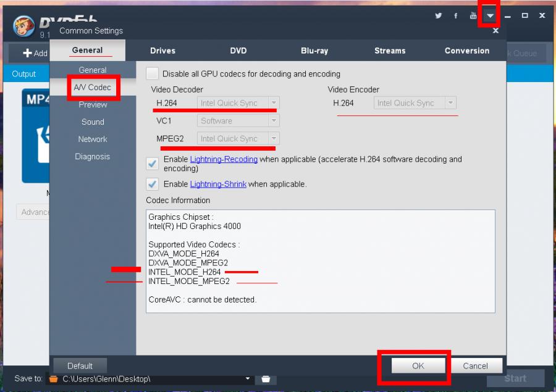Open H.264 Video Decoder dropdown

point(238,103)
